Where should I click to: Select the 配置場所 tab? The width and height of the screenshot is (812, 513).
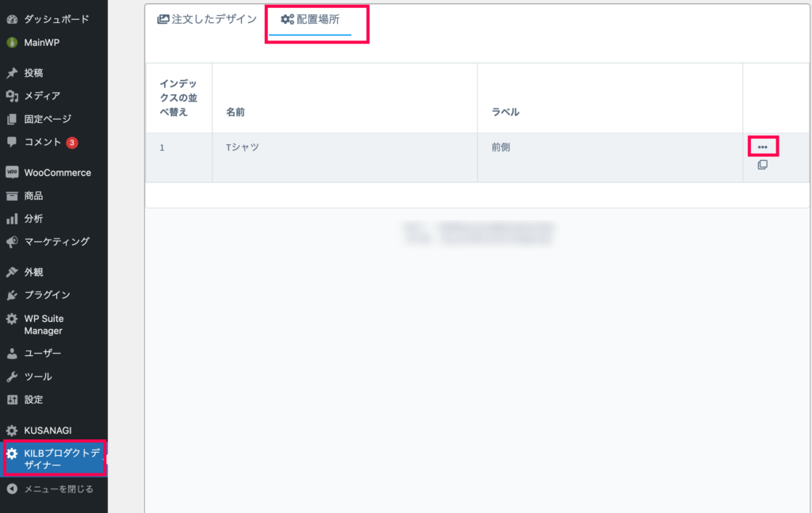(310, 20)
